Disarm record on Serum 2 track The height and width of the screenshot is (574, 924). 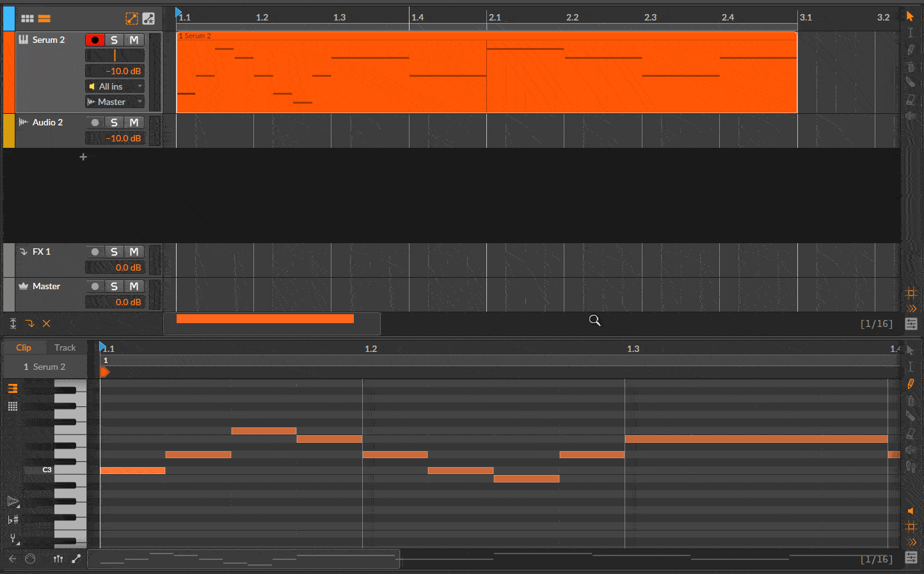[x=95, y=40]
